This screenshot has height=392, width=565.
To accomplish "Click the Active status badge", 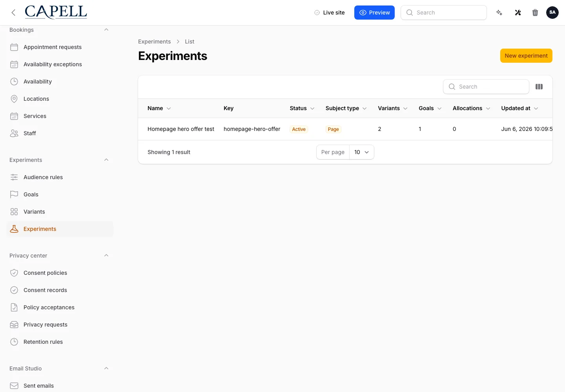I will [299, 129].
